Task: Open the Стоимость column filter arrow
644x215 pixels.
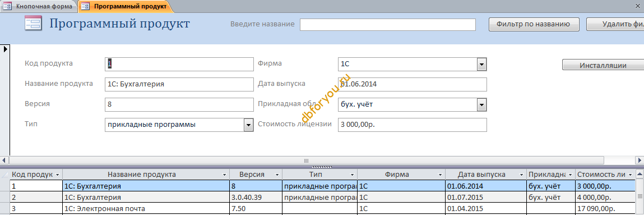Action: [x=630, y=175]
